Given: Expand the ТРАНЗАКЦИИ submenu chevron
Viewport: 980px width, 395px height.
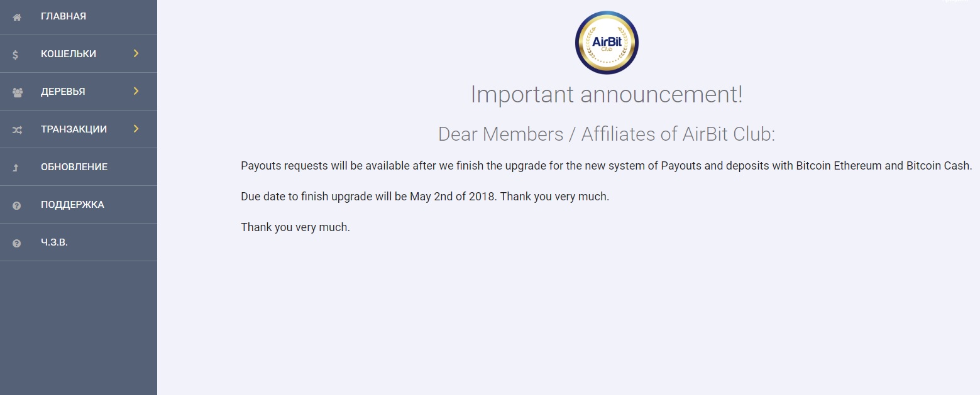Looking at the screenshot, I should (x=136, y=129).
